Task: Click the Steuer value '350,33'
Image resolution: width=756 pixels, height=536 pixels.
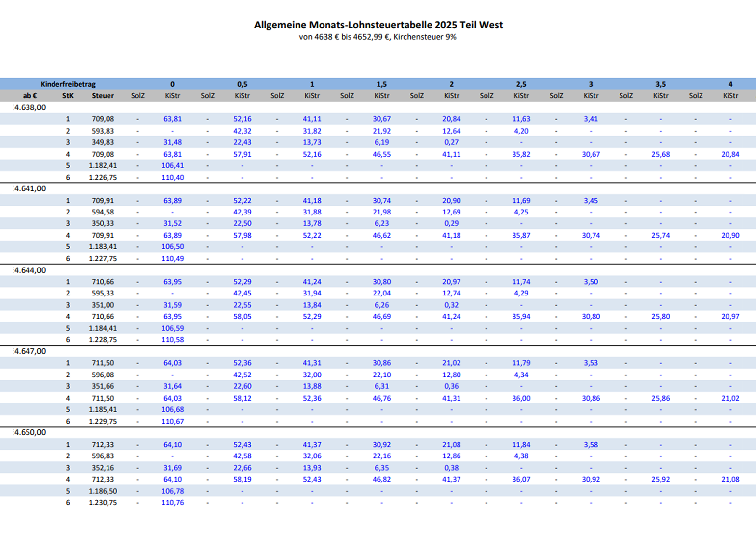Action: tap(103, 223)
